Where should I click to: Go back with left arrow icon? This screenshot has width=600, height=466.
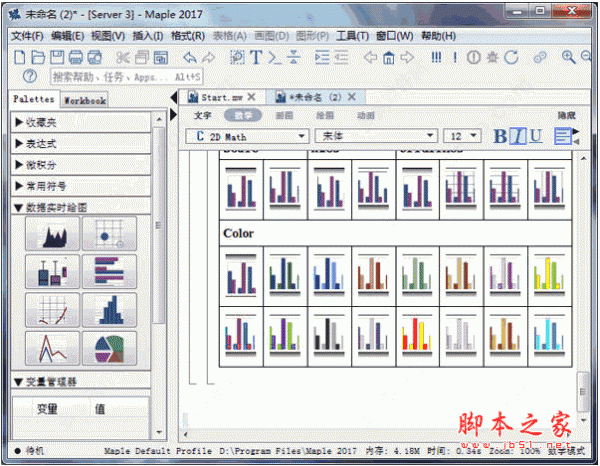370,57
